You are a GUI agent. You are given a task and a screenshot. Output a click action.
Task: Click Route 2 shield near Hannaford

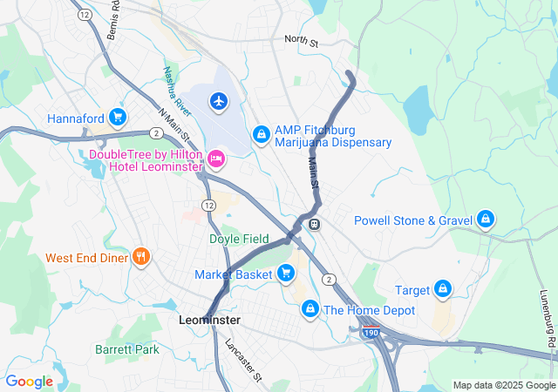(156, 133)
